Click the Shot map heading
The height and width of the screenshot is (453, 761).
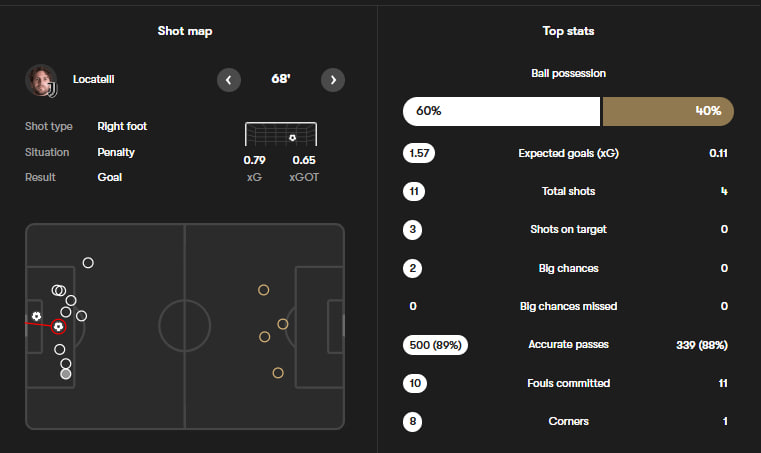tap(185, 31)
